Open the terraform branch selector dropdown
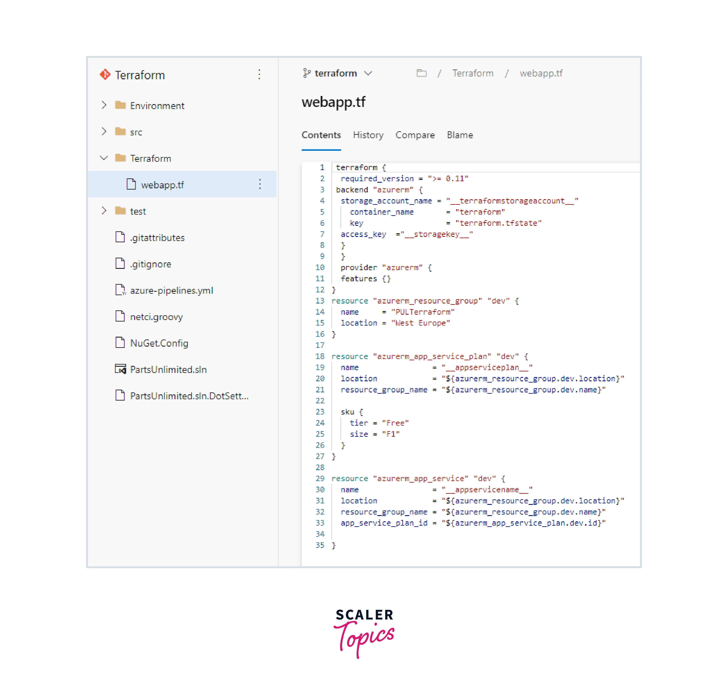Screen dimensions: 728x700 click(x=368, y=73)
